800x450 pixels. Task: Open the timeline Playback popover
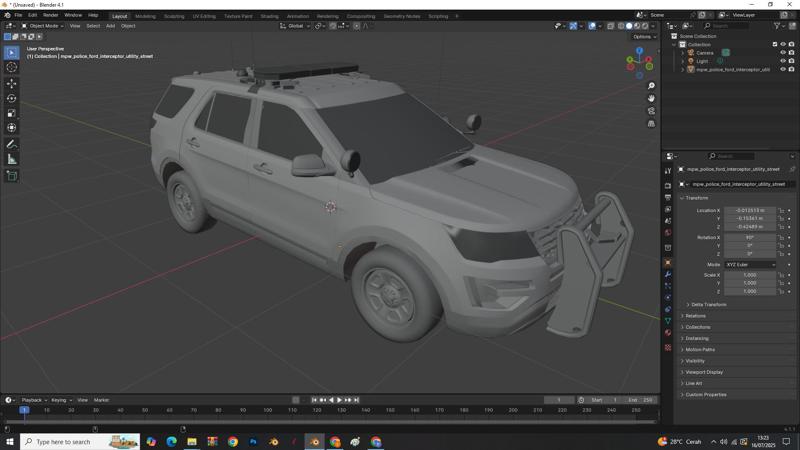(x=34, y=400)
